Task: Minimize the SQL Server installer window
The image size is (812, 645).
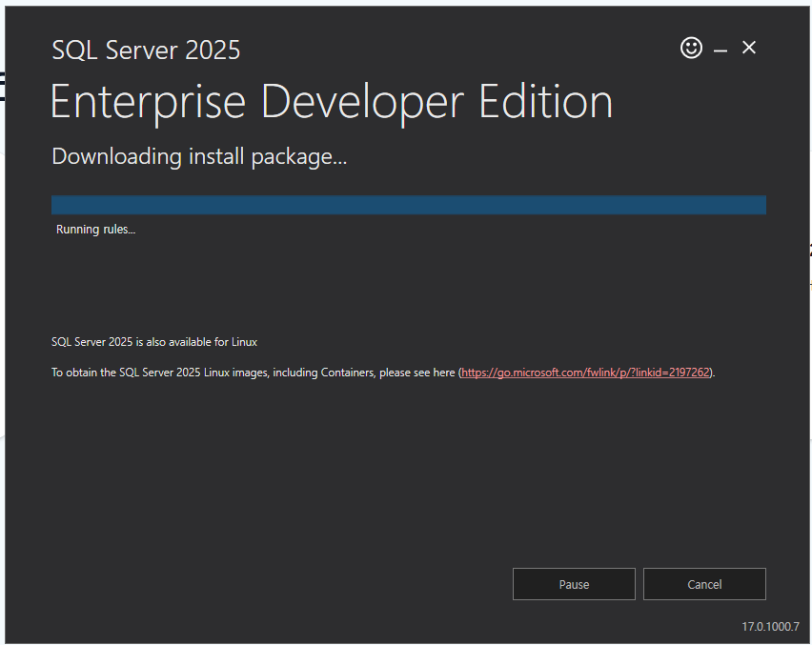Action: coord(721,50)
